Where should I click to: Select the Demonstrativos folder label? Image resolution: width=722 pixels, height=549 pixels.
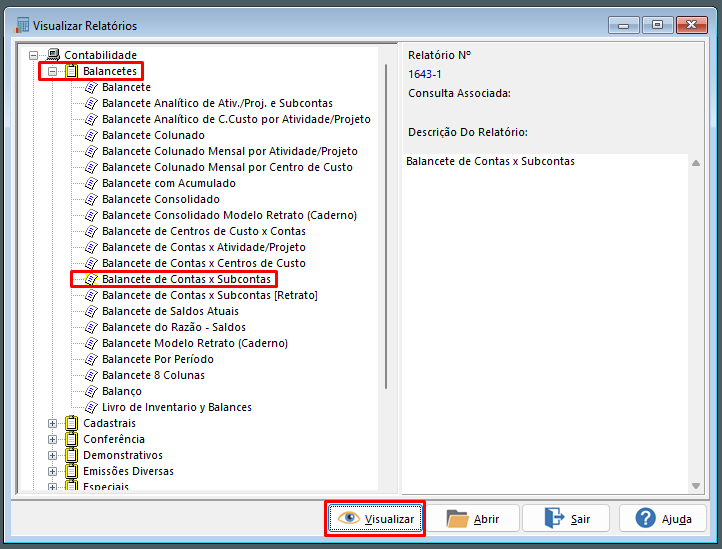(x=123, y=455)
